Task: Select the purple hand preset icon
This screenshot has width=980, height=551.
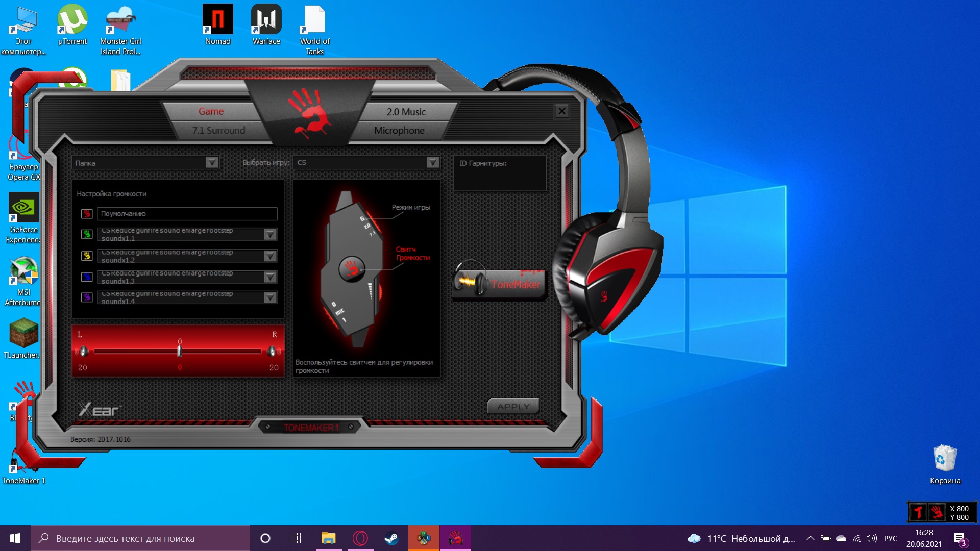Action: (x=87, y=297)
